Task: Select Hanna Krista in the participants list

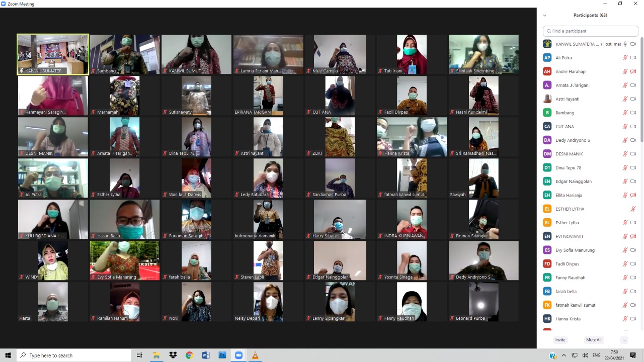Action: (568, 319)
